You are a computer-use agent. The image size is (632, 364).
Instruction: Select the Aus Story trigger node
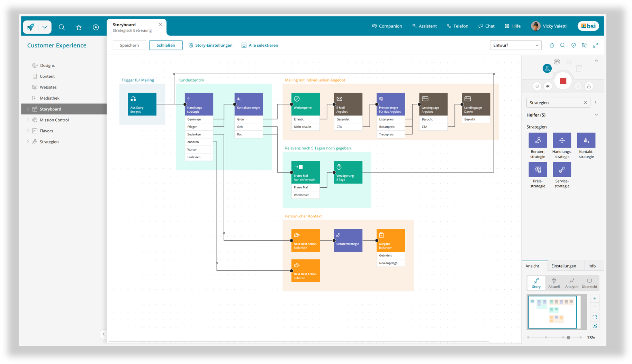coord(142,104)
